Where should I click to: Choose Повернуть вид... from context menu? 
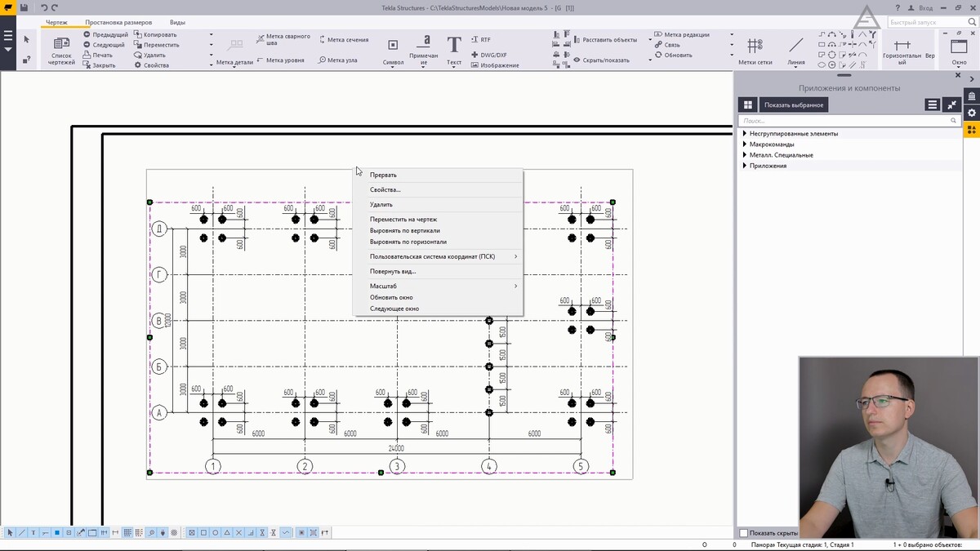[393, 271]
